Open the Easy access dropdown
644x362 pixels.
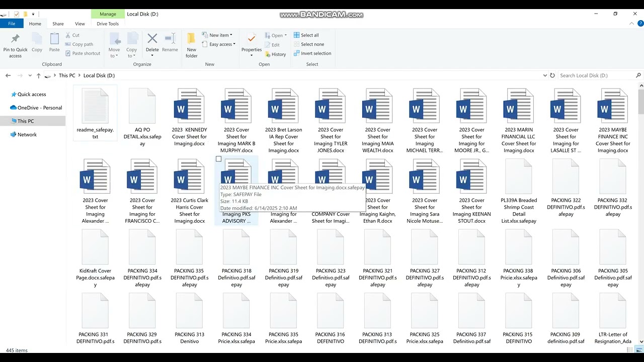(219, 44)
